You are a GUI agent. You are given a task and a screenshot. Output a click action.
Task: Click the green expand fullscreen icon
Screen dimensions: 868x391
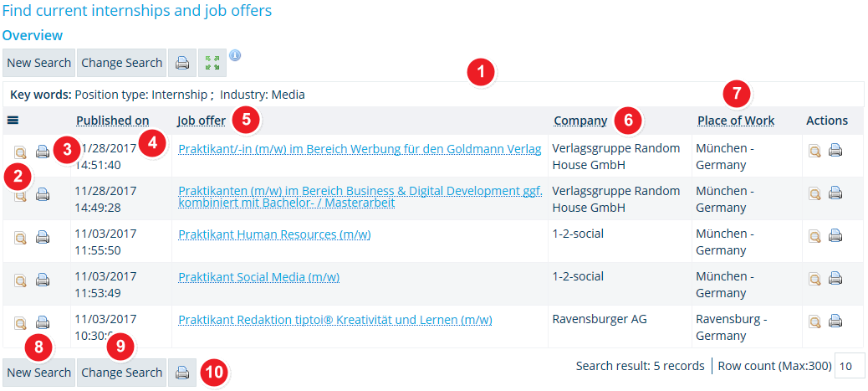click(212, 63)
